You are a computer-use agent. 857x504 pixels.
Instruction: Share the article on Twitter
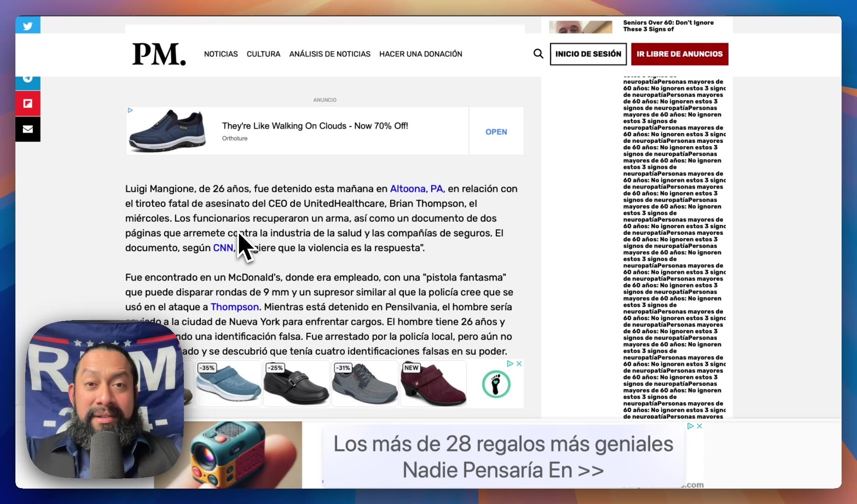(x=28, y=26)
